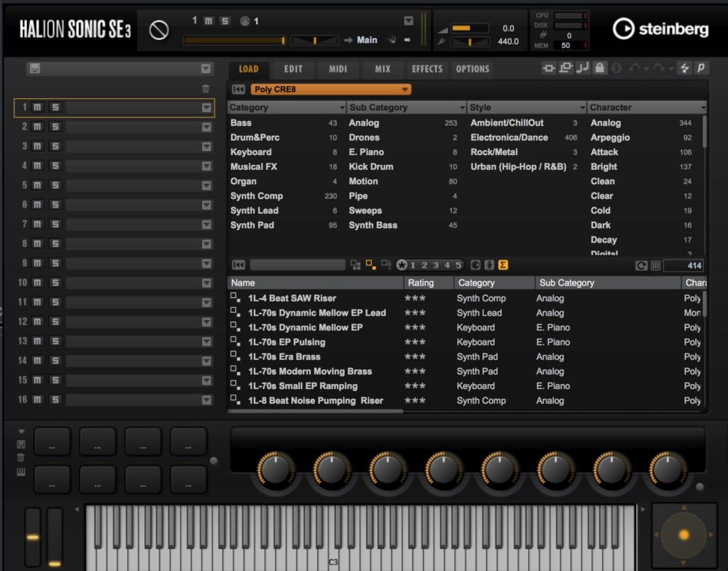
Task: Show programs filter orange icon
Action: pos(370,265)
